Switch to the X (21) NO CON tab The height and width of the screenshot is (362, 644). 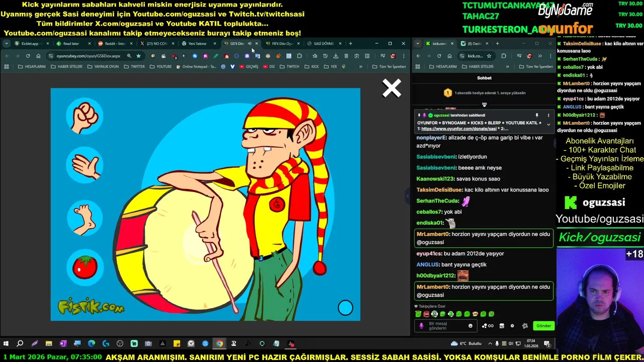click(157, 44)
